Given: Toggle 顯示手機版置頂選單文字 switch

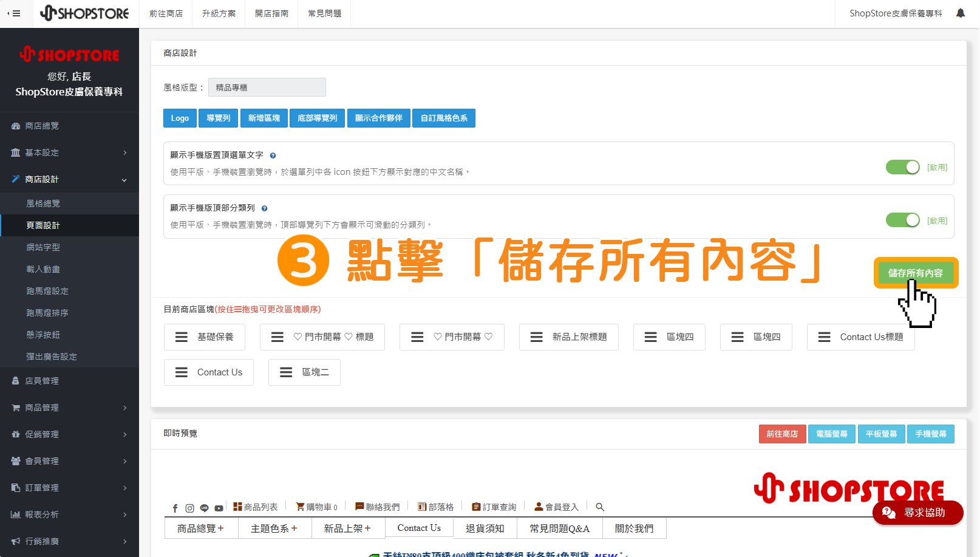Looking at the screenshot, I should click(x=903, y=167).
